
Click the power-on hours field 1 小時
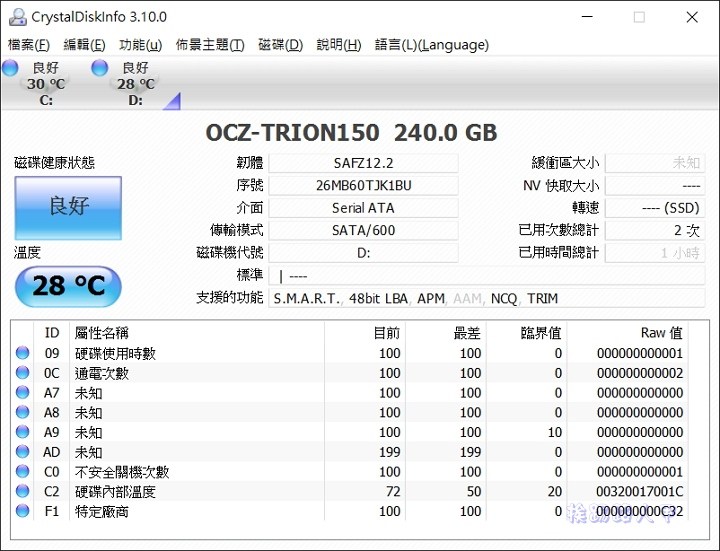tap(655, 253)
